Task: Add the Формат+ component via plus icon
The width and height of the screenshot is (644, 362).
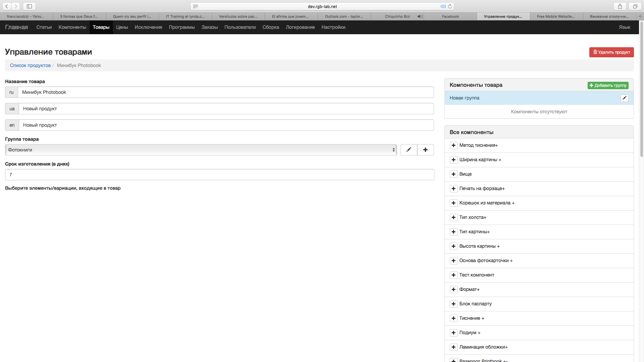Action: pos(453,290)
